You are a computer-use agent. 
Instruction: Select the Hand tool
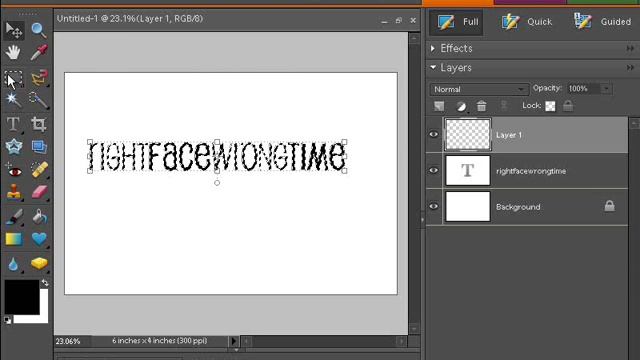click(13, 53)
